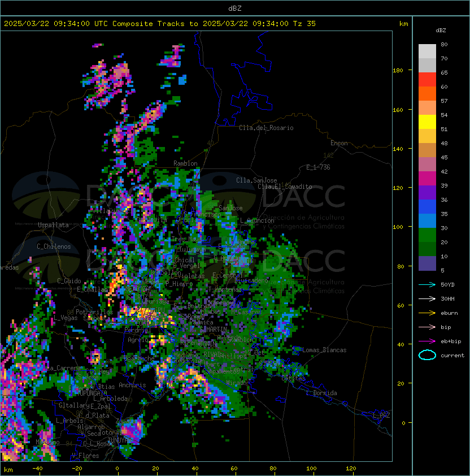Pick the royal blue swatch between 36 and 35 dBZ
470x476 pixels.
pyautogui.click(x=427, y=206)
